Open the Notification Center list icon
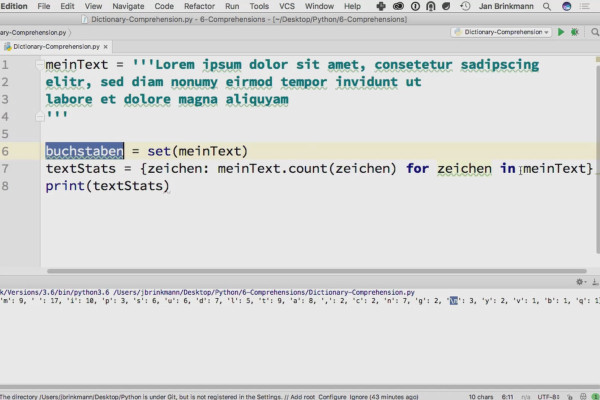The width and height of the screenshot is (600, 400). click(x=584, y=6)
